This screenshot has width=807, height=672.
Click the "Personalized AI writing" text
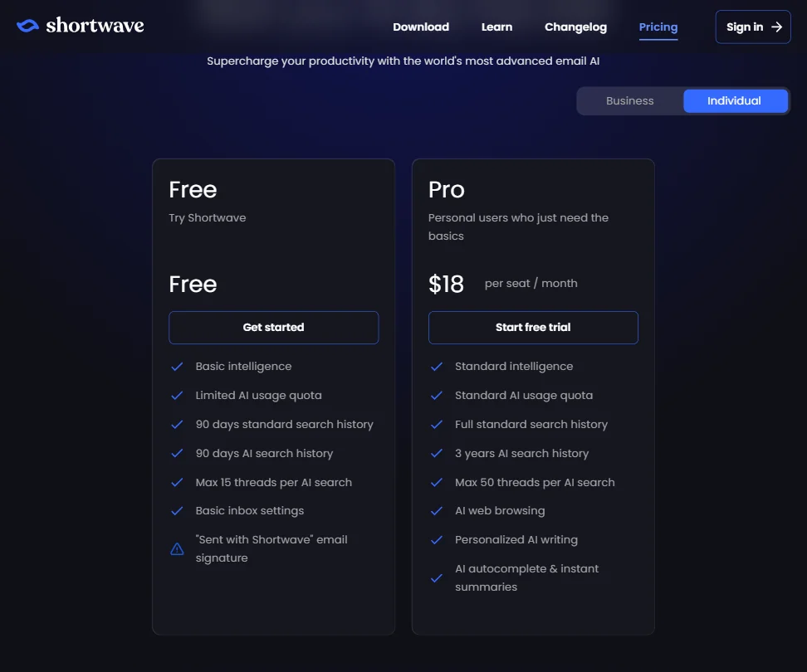(516, 540)
